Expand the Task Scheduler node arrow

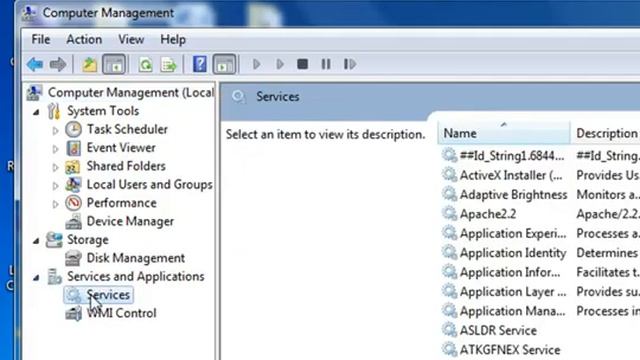56,131
